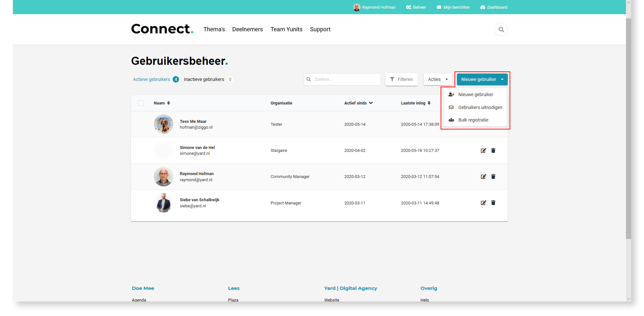
Task: Click the page vertical scrollbar thumb
Action: pos(629,128)
